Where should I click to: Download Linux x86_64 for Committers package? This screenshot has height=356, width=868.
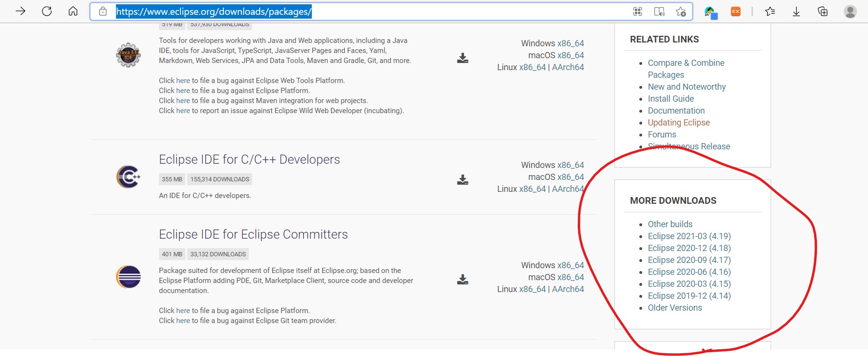(x=532, y=289)
